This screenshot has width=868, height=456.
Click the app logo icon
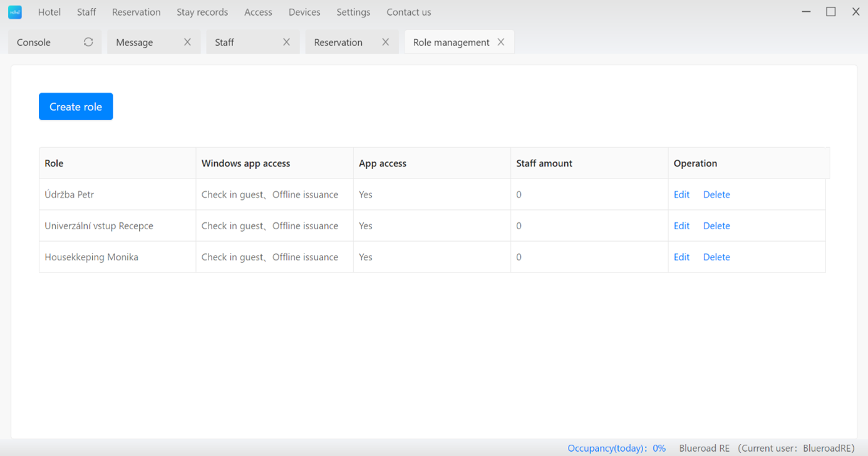[x=15, y=12]
